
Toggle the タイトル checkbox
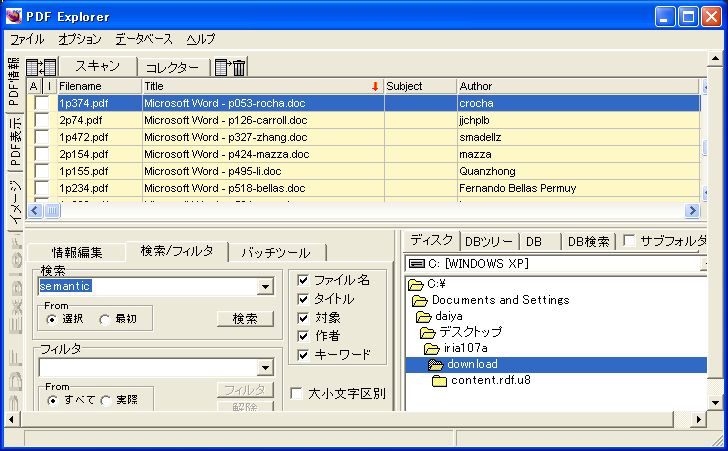[303, 299]
